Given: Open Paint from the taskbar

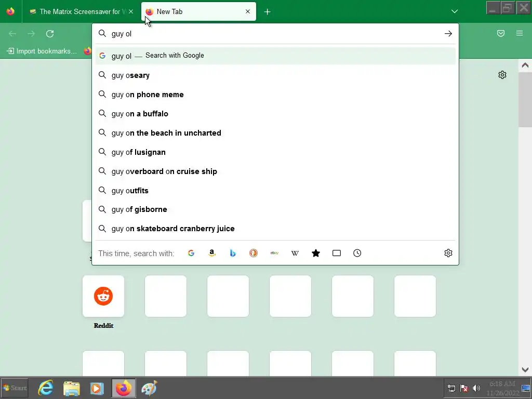Looking at the screenshot, I should coord(149,388).
